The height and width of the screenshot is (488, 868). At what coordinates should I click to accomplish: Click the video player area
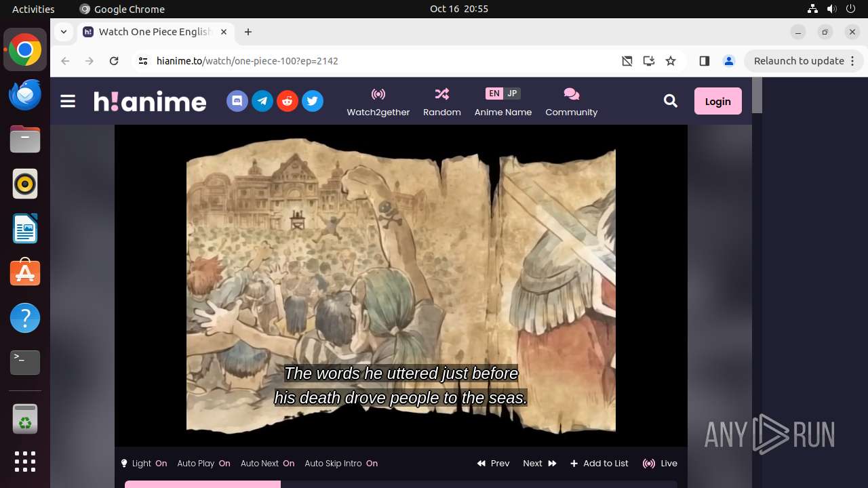(x=401, y=285)
